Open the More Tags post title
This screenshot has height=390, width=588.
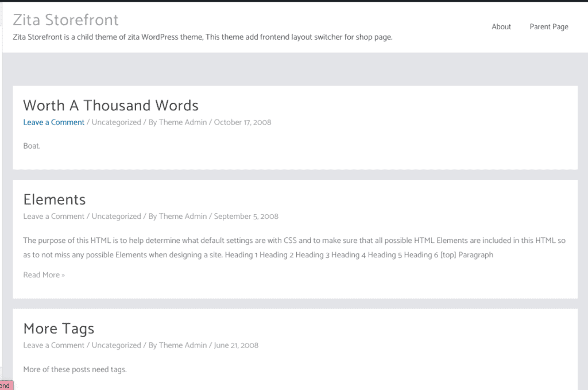[59, 329]
